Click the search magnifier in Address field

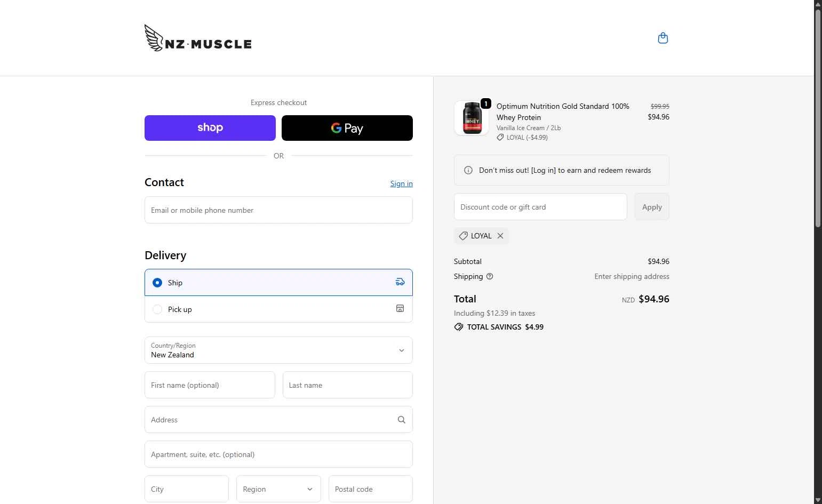point(402,420)
